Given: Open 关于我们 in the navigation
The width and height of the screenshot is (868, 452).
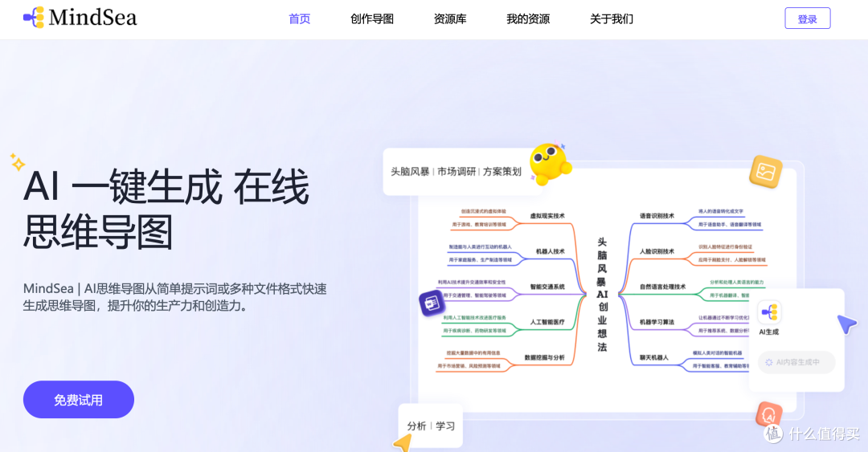Looking at the screenshot, I should tap(612, 18).
